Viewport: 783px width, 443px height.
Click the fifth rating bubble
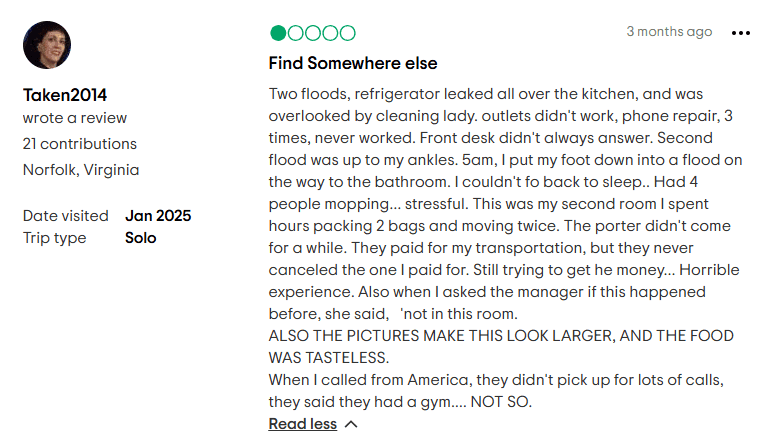coord(347,33)
